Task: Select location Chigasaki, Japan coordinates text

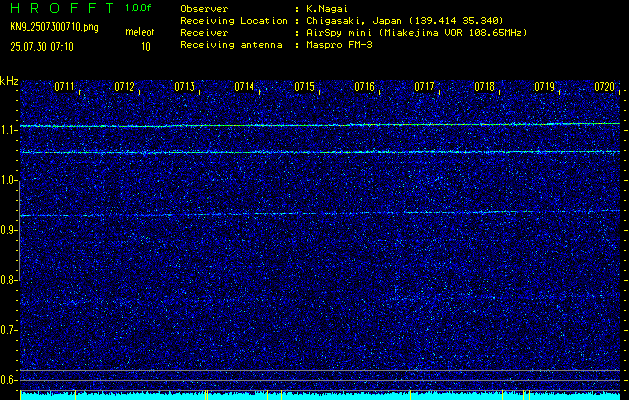Action: pyautogui.click(x=404, y=21)
